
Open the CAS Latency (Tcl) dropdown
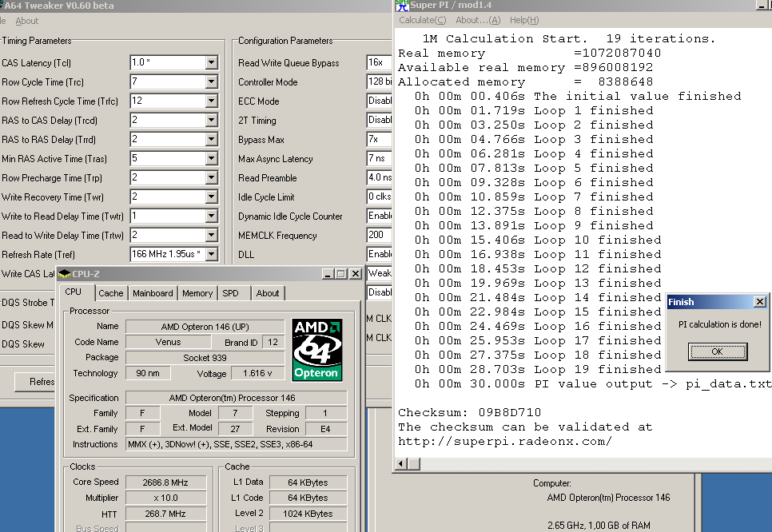pyautogui.click(x=211, y=62)
